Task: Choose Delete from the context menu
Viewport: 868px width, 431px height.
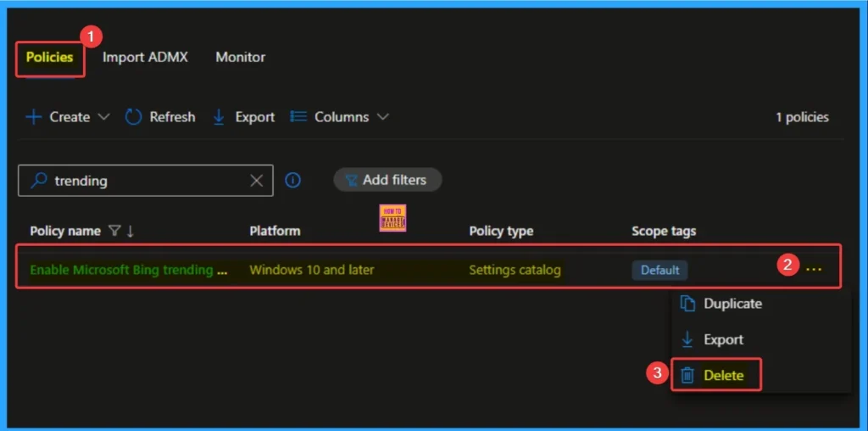Action: coord(723,376)
